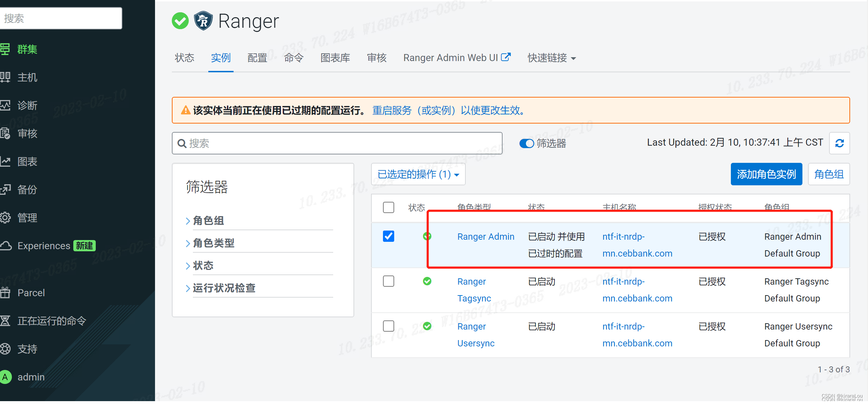Open the Experiences cloud icon

tap(6, 246)
